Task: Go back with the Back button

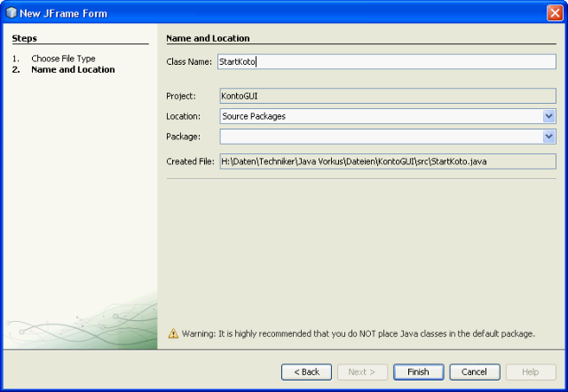Action: click(x=306, y=372)
